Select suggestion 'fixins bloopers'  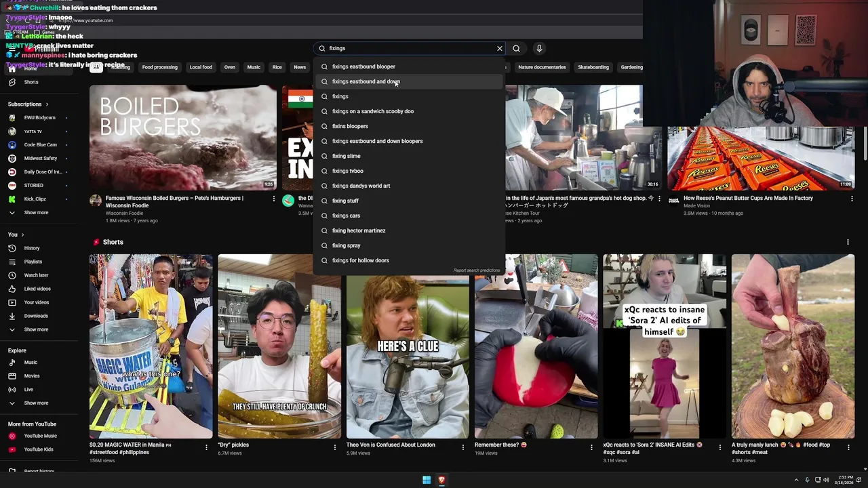(409, 126)
